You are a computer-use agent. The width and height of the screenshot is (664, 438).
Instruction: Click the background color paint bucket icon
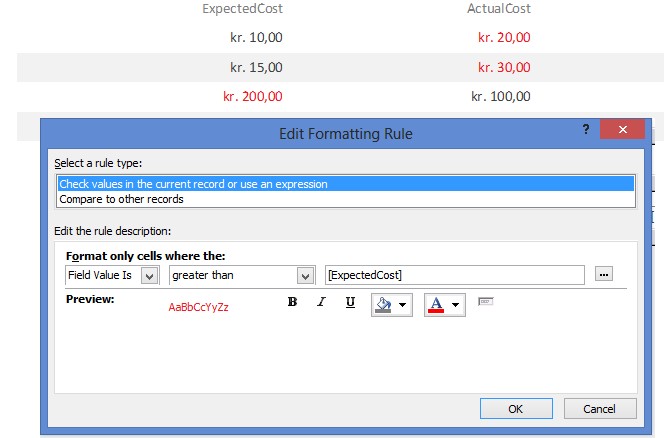coord(384,305)
